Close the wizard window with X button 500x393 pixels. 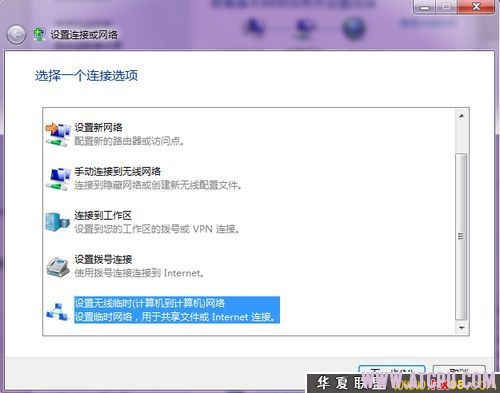[x=476, y=6]
